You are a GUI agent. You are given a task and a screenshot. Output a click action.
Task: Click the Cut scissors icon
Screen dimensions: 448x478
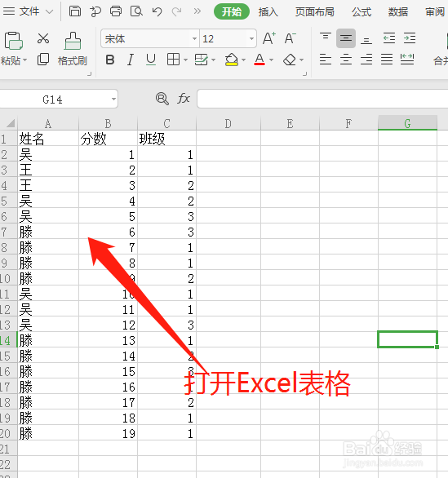[43, 38]
